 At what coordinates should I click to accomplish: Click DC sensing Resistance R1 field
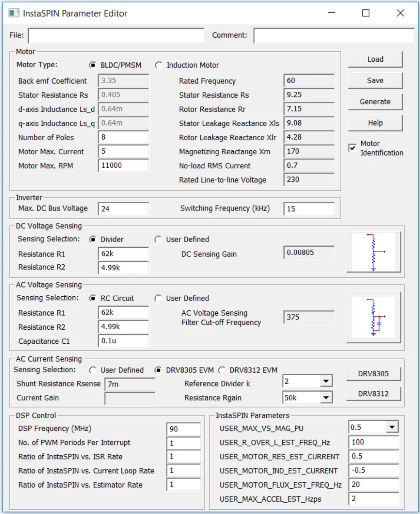point(123,254)
